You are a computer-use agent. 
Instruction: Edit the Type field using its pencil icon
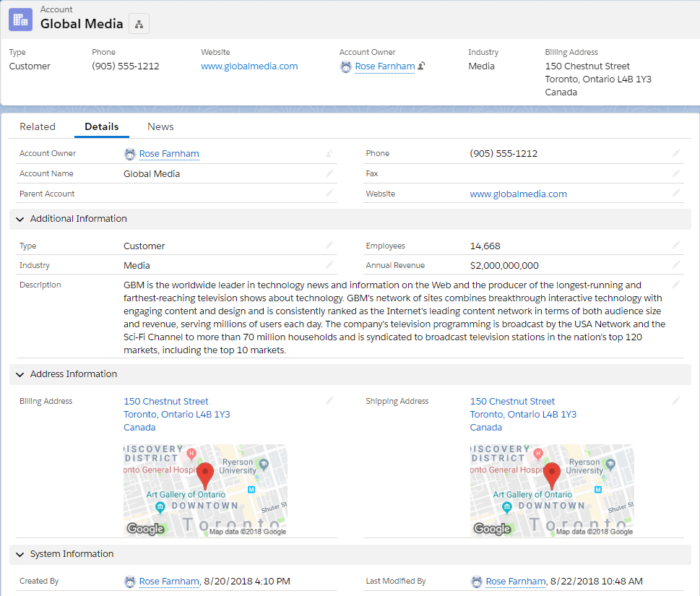coord(329,245)
